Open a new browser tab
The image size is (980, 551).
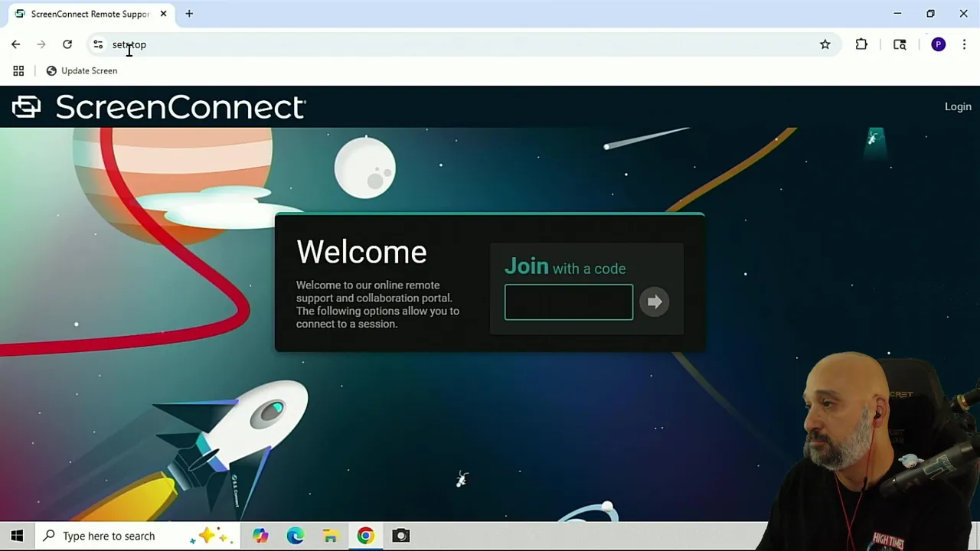tap(189, 14)
